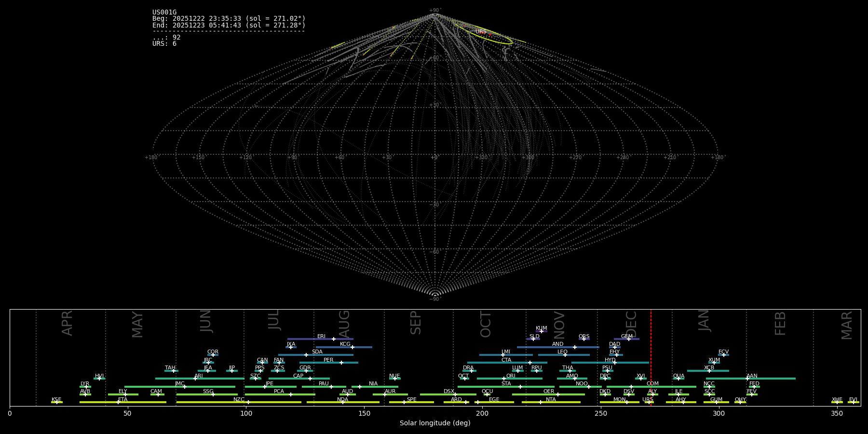The height and width of the screenshot is (434, 868).
Task: Select the SSG shower label
Action: pyautogui.click(x=208, y=392)
